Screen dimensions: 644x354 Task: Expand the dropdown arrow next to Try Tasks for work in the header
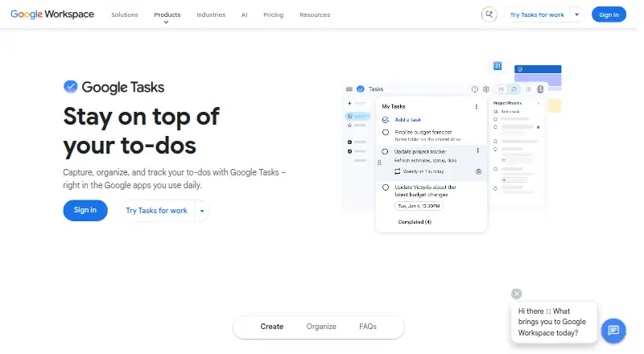(x=576, y=14)
